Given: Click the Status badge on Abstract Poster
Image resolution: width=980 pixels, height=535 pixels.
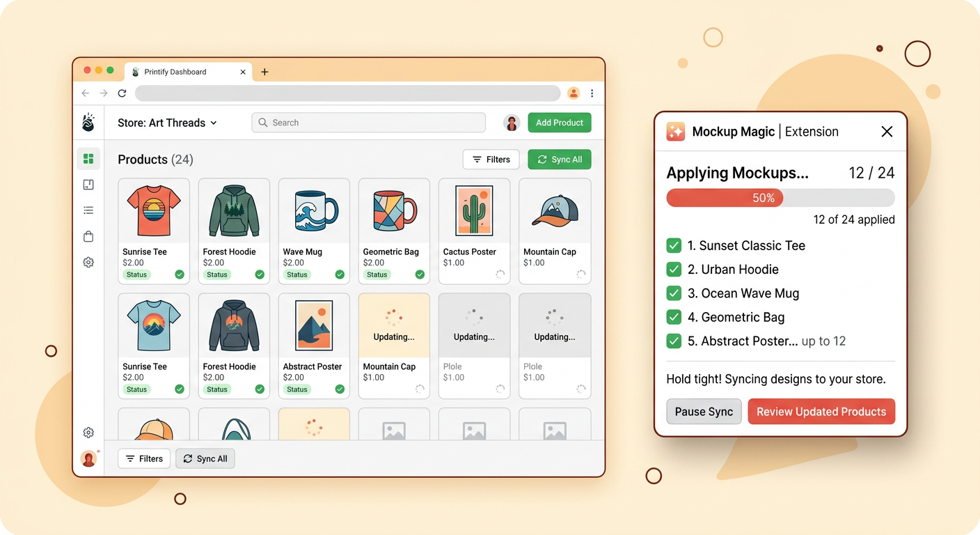Looking at the screenshot, I should click(x=297, y=389).
